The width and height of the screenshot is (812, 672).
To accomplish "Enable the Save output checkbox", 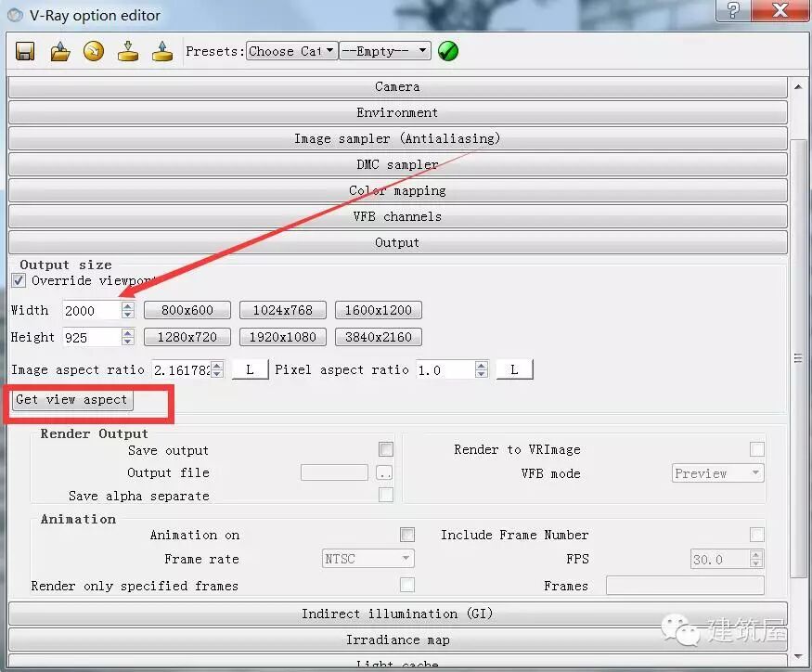I will [x=386, y=449].
